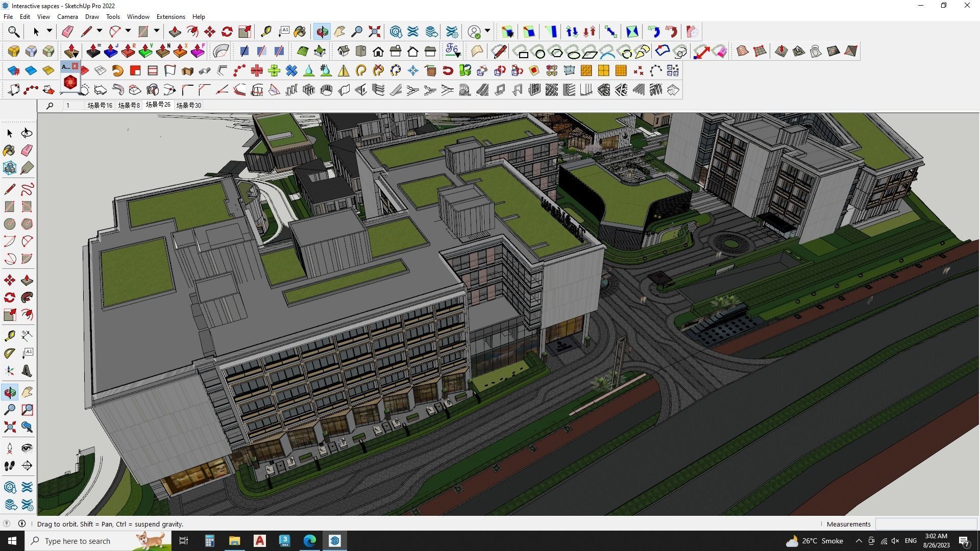Viewport: 980px width, 551px height.
Task: Select the Section Plane tool
Action: pos(27,466)
